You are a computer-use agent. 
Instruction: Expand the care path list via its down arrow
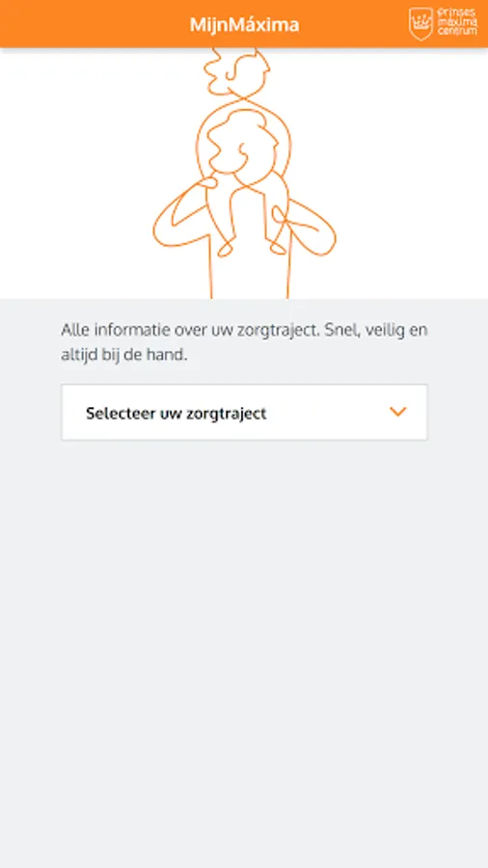[397, 411]
